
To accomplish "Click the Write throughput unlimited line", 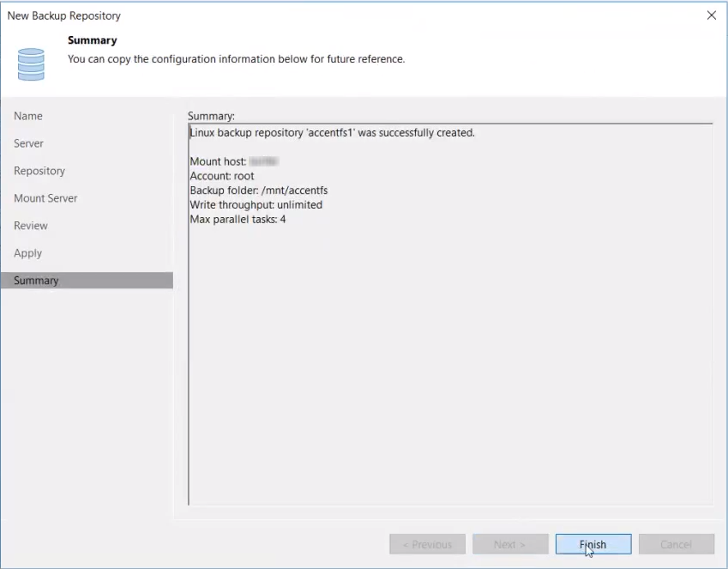I will tap(256, 205).
